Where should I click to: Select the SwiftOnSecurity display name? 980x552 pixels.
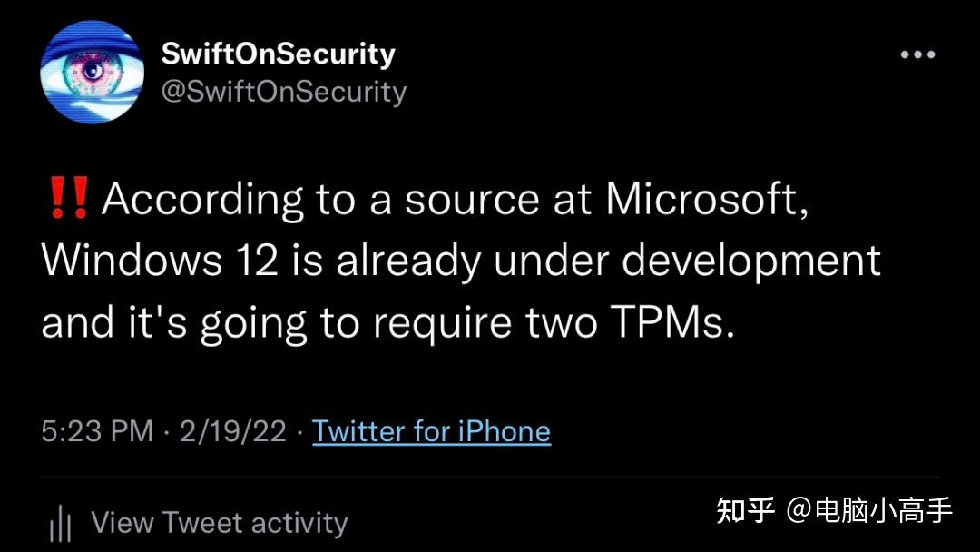point(278,53)
